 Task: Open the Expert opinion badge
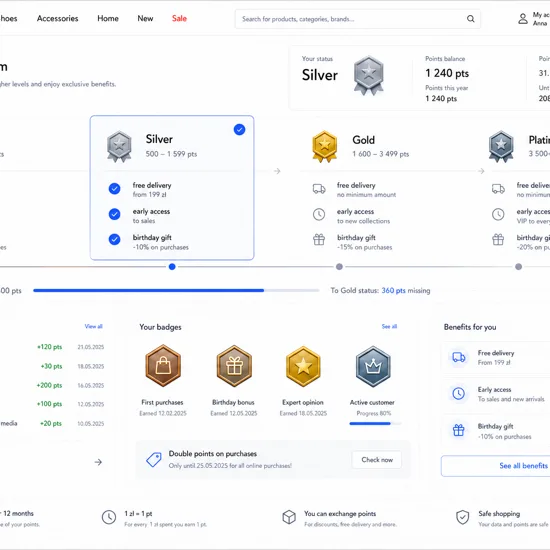coord(303,366)
